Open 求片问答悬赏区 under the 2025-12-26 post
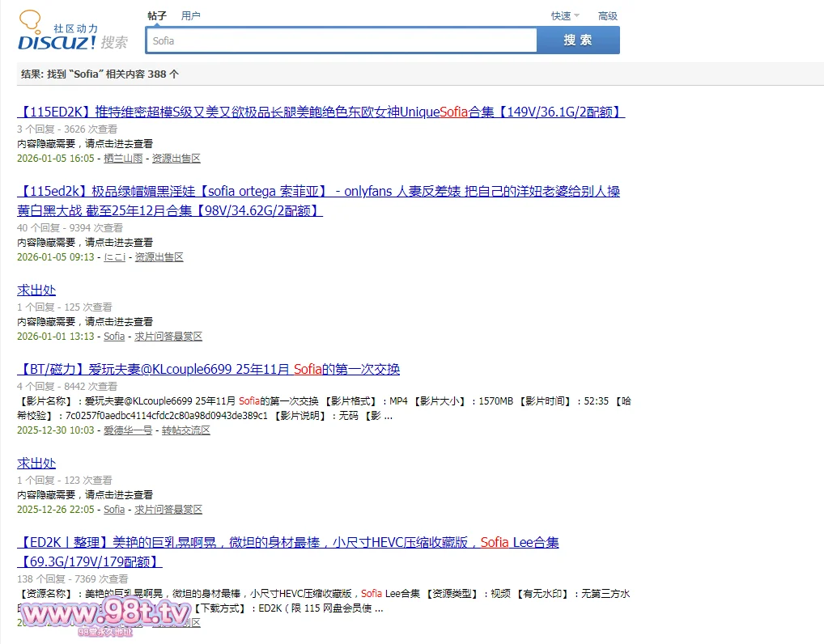Screen dimensions: 824x644 (168, 510)
